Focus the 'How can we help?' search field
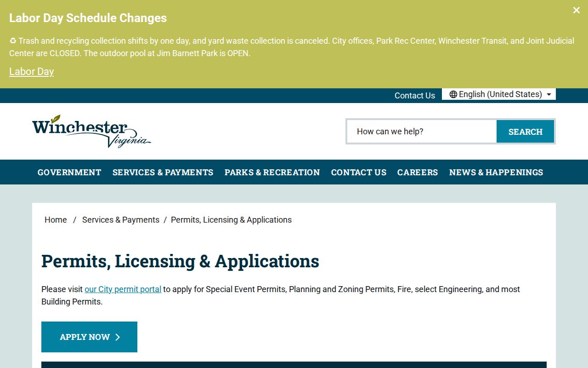Image resolution: width=588 pixels, height=368 pixels. [x=422, y=132]
